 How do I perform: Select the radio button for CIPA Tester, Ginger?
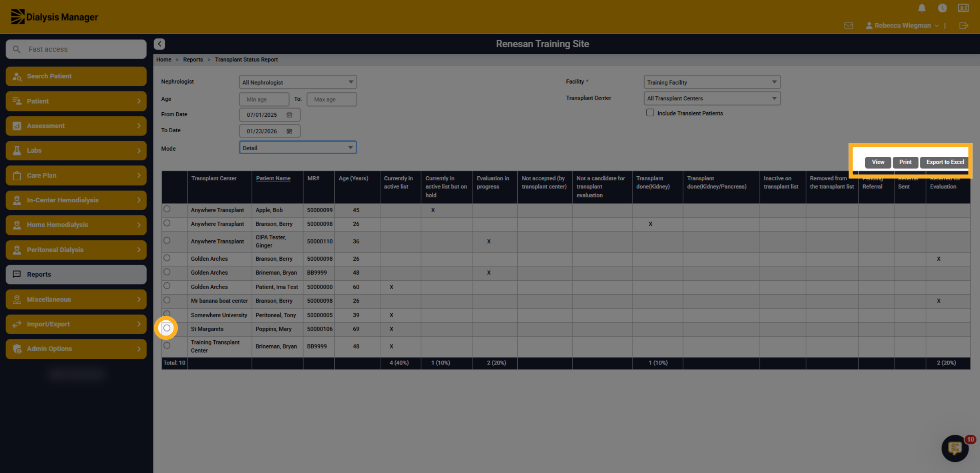click(x=167, y=240)
